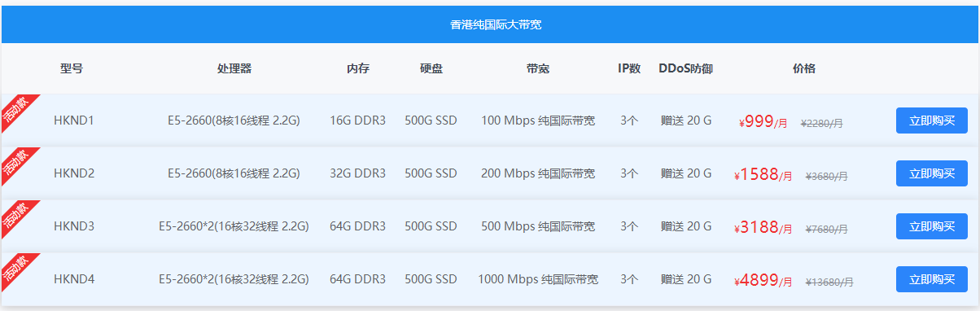Click the 16G DDR3 memory cell
Image resolution: width=980 pixels, height=311 pixels.
[x=358, y=120]
